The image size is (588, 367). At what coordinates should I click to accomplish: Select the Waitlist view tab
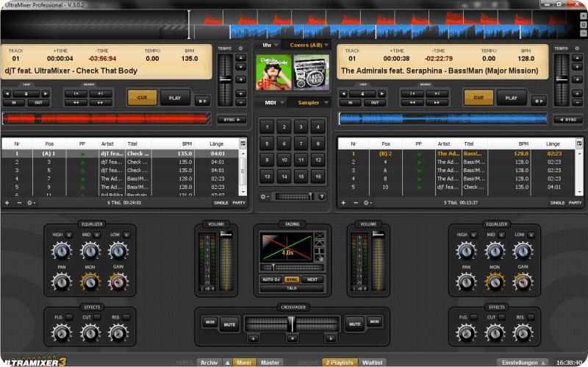[x=372, y=362]
